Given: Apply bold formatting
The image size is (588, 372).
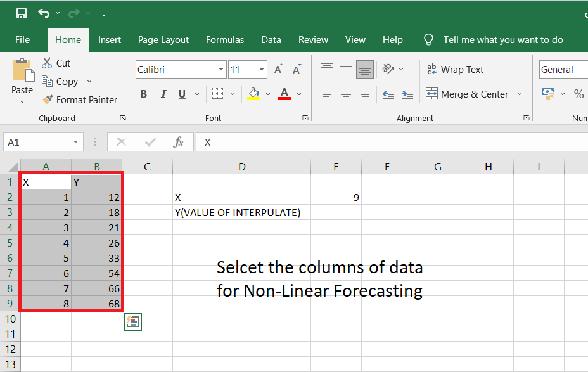Looking at the screenshot, I should (143, 93).
